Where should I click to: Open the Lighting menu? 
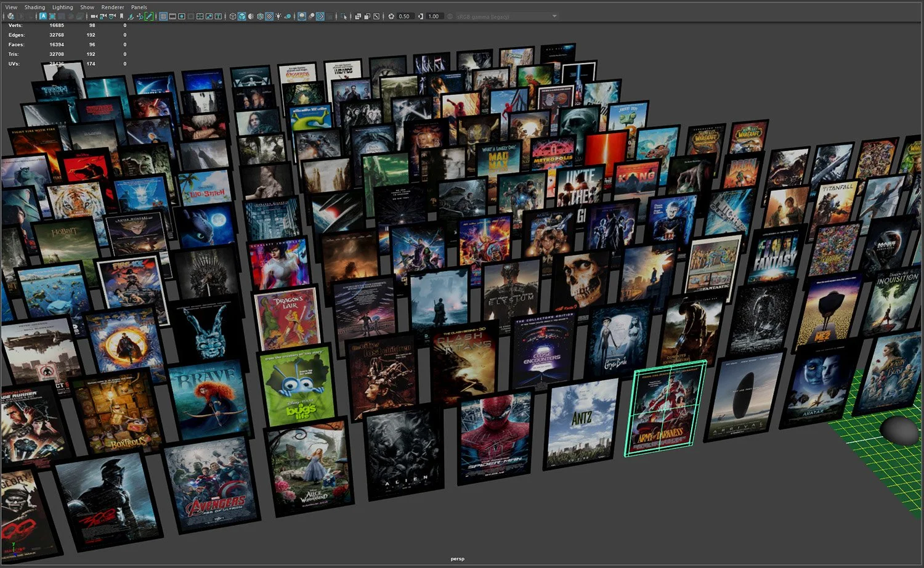[x=62, y=7]
